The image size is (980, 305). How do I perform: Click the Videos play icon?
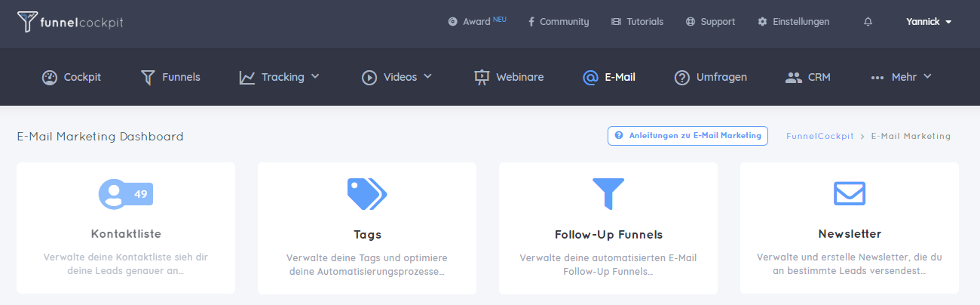pyautogui.click(x=369, y=77)
